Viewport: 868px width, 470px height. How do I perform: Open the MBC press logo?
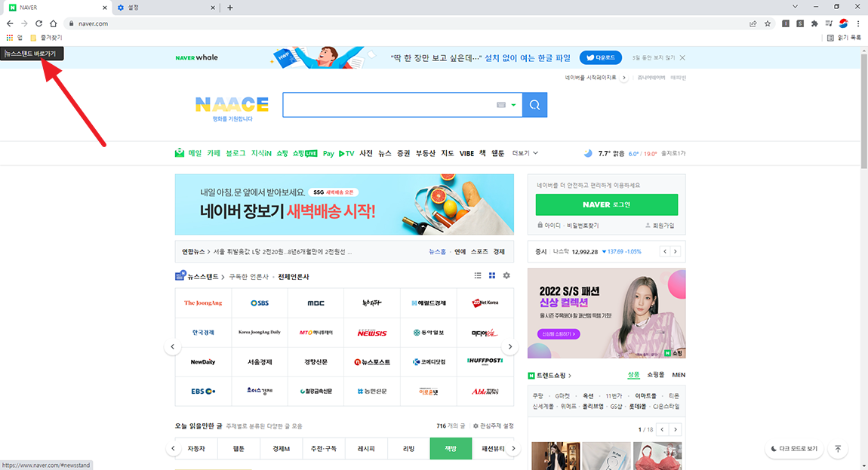(316, 303)
